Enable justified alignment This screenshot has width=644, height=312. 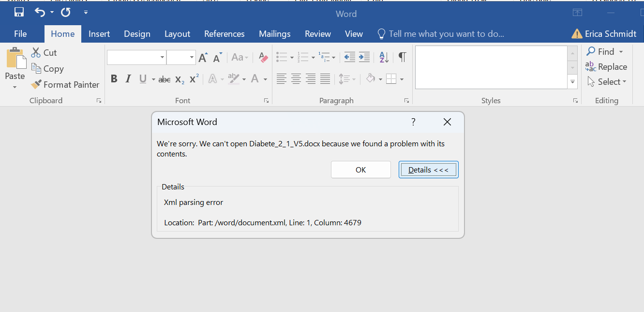(325, 78)
